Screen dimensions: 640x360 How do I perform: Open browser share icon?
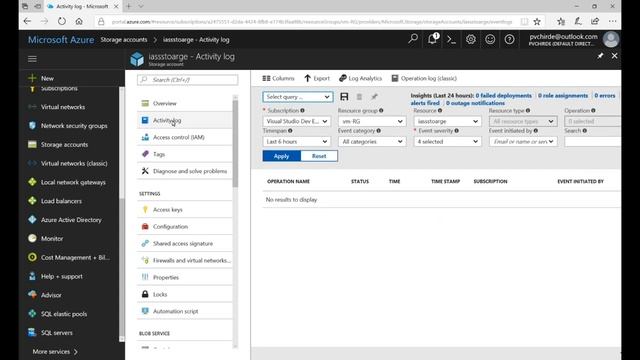click(595, 21)
